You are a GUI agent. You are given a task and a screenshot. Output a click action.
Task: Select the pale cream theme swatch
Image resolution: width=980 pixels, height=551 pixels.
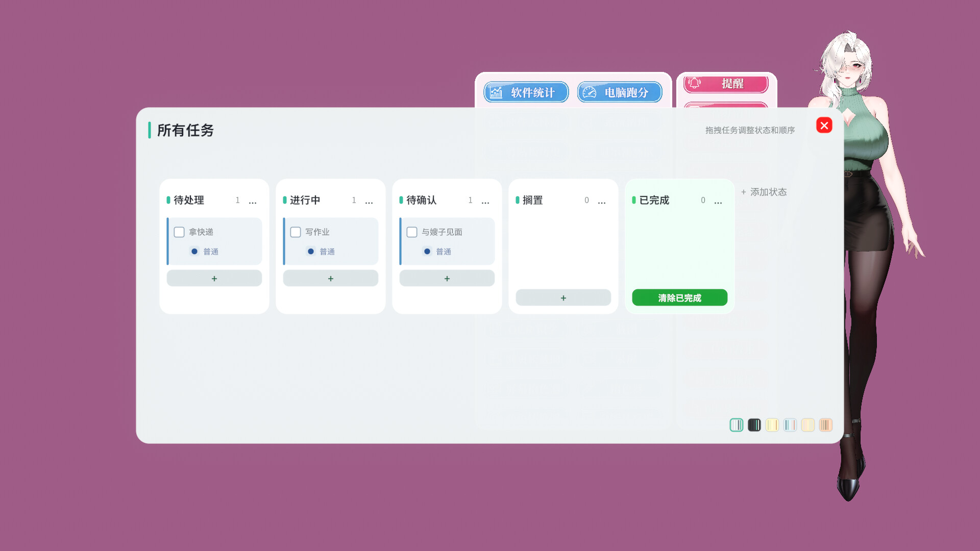[808, 425]
